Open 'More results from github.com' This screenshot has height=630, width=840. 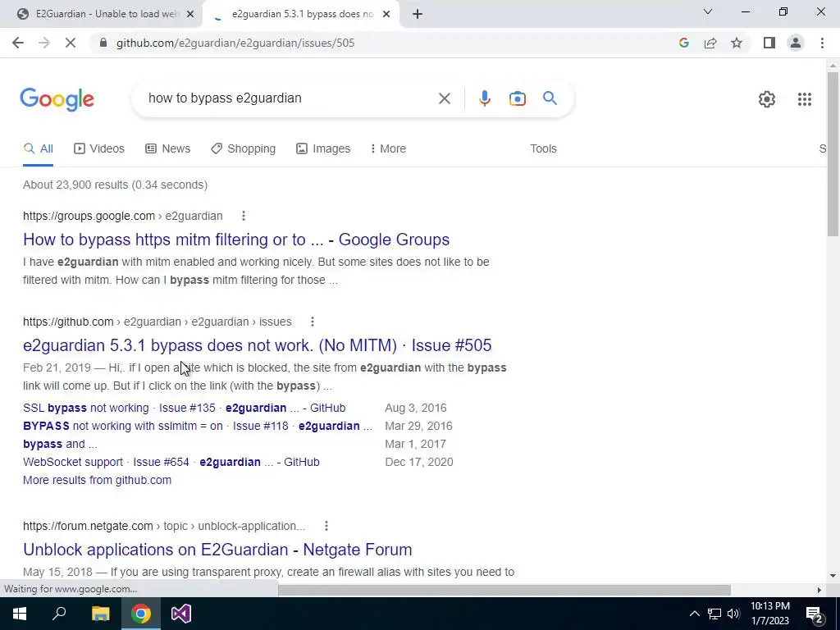(97, 480)
